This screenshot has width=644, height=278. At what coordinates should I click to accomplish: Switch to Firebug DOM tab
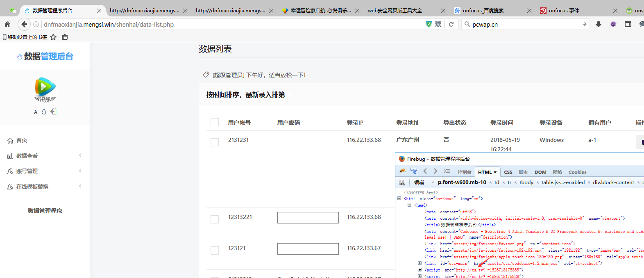[x=540, y=172]
